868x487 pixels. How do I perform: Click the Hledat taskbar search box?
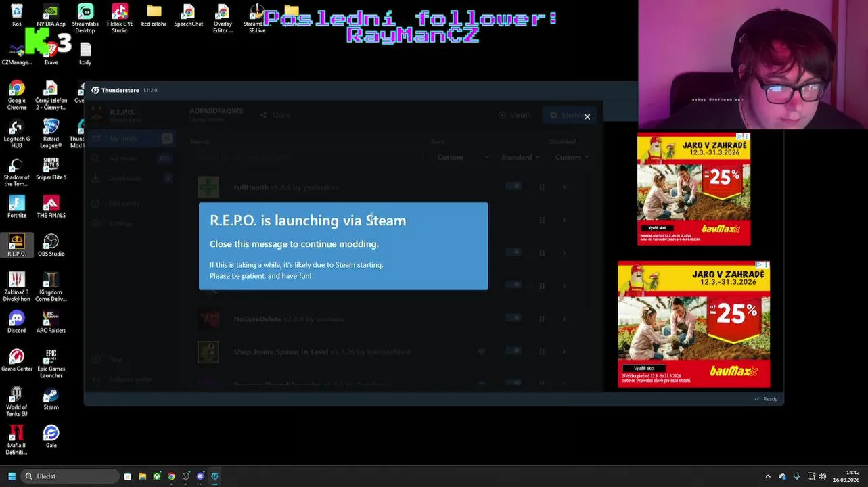[x=70, y=476]
